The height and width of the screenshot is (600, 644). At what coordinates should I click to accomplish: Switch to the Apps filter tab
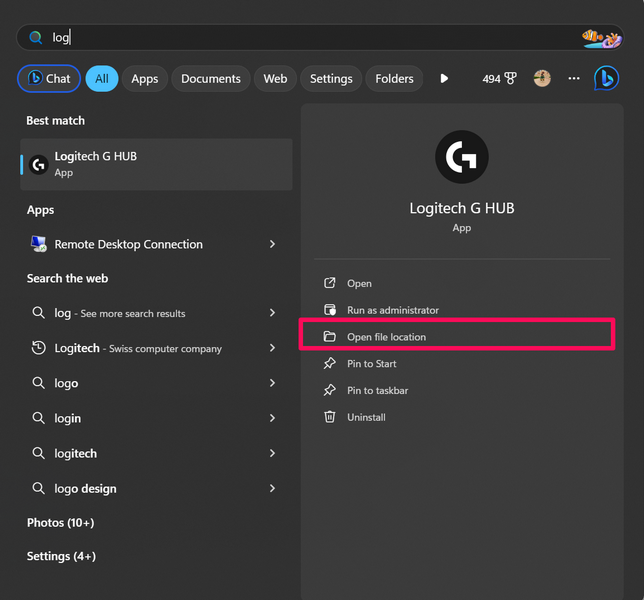(x=145, y=78)
